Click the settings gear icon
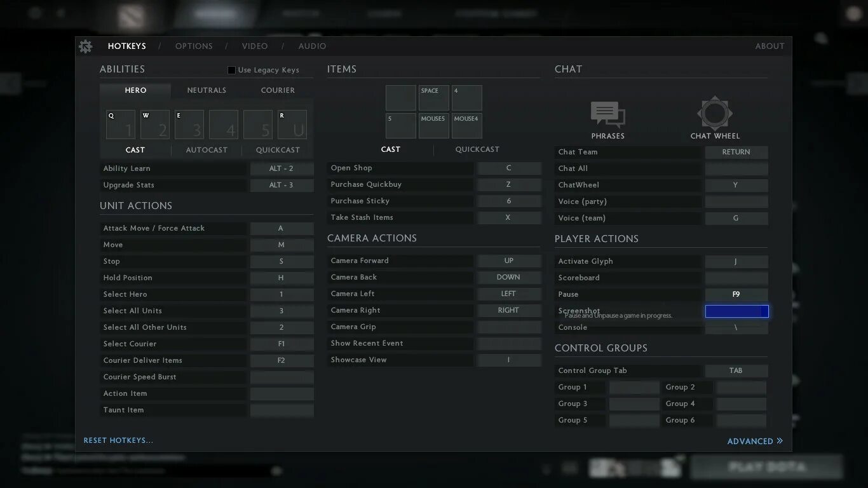868x488 pixels. (85, 46)
